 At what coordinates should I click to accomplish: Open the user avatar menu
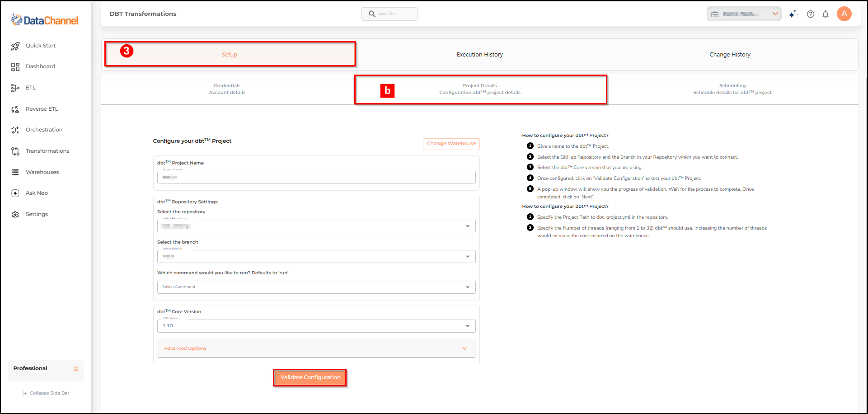[844, 14]
